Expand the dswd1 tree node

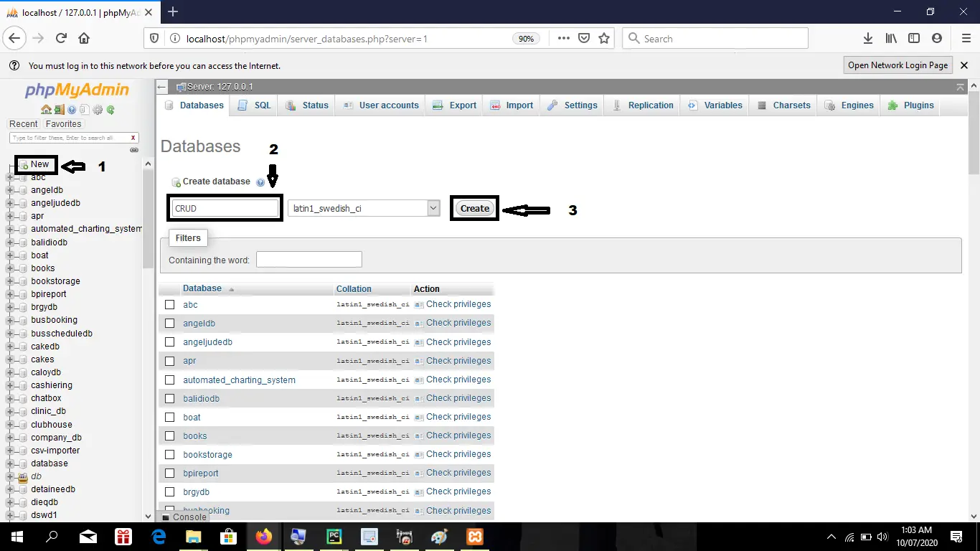[10, 515]
